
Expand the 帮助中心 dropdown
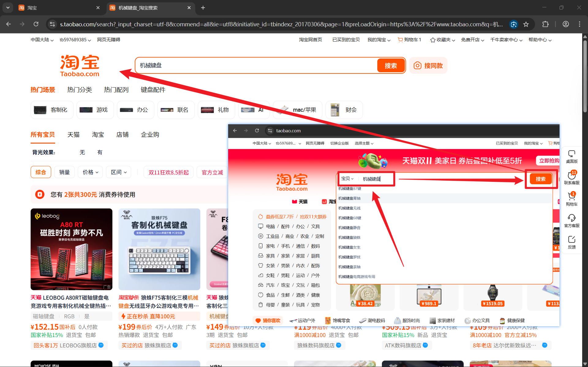coord(540,40)
